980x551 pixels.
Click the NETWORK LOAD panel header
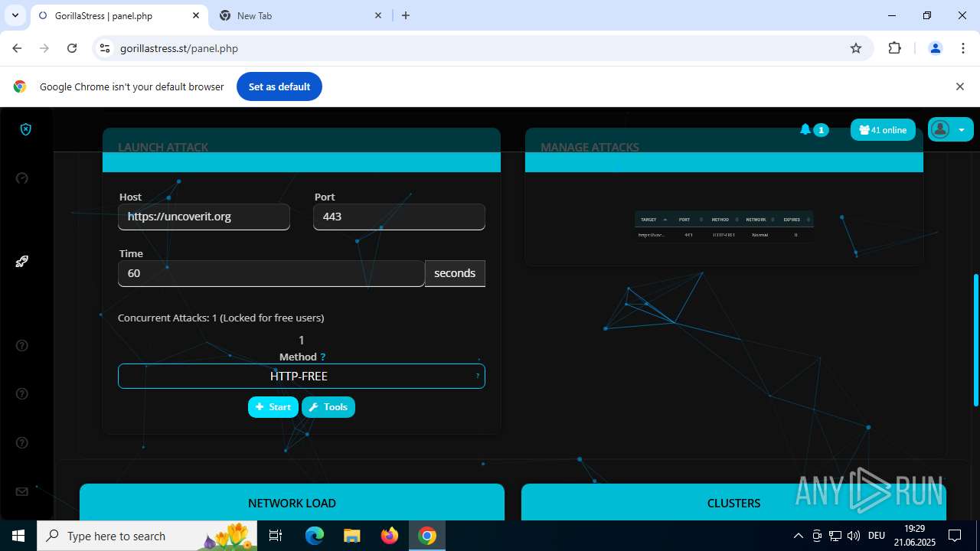[x=292, y=503]
